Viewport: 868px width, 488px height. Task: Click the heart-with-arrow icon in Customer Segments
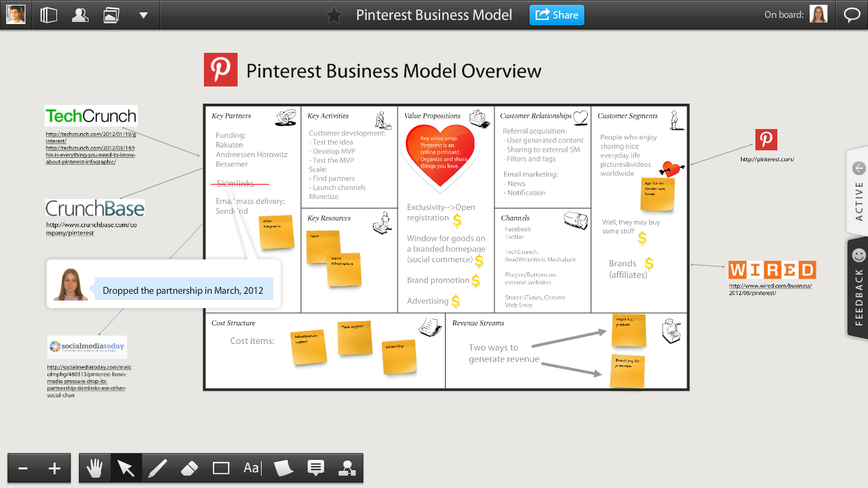tap(672, 169)
